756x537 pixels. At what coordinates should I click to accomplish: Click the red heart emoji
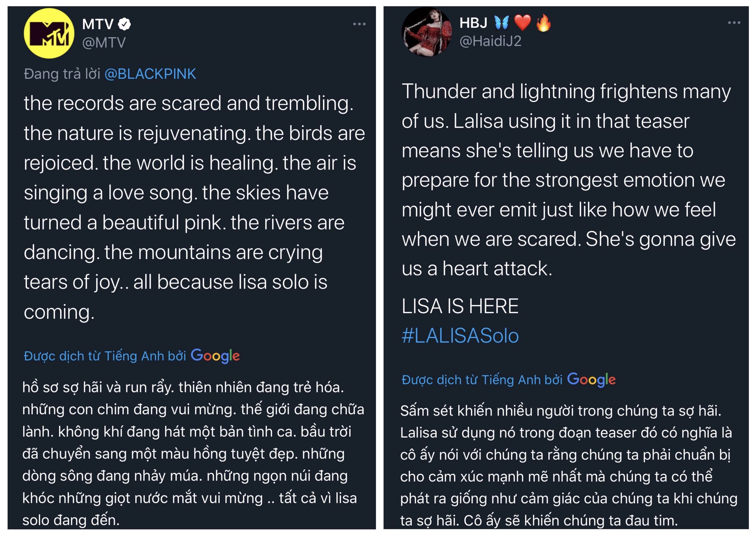coord(523,23)
